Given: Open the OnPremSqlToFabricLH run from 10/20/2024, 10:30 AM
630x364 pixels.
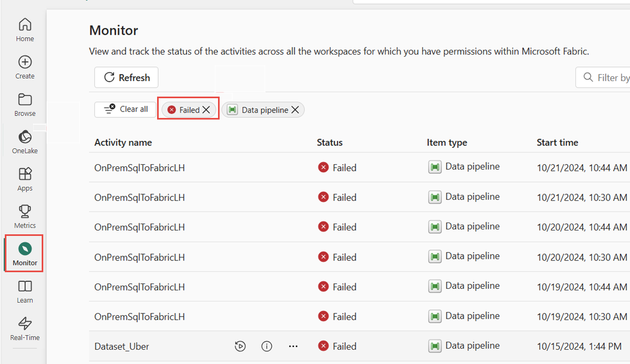Looking at the screenshot, I should [139, 257].
